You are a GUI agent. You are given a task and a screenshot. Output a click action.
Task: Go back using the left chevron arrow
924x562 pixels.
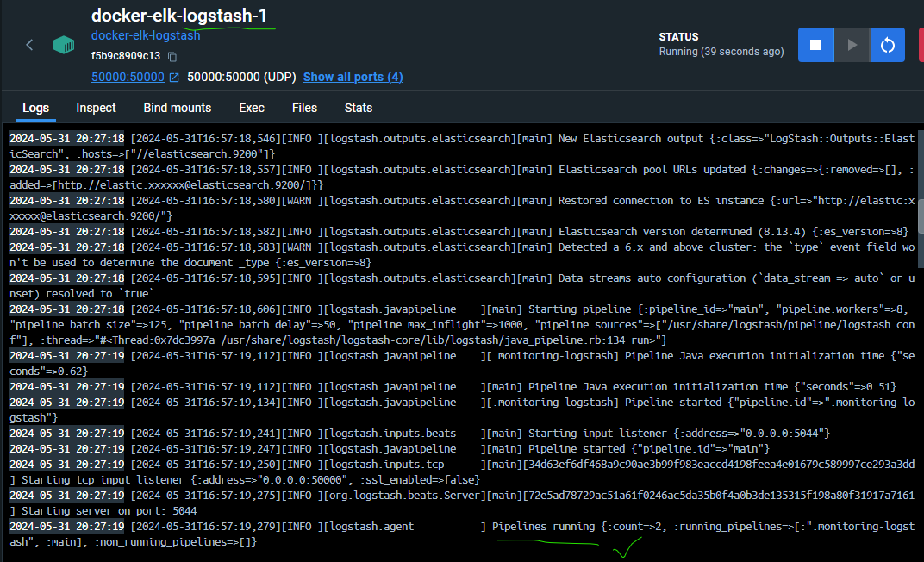point(29,45)
